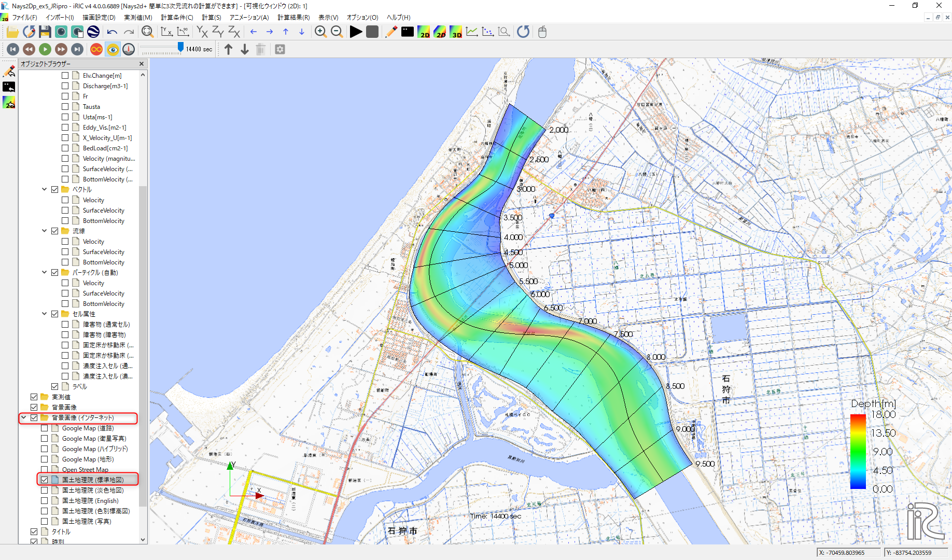Check the Tausta result checkbox
The image size is (952, 560).
65,107
